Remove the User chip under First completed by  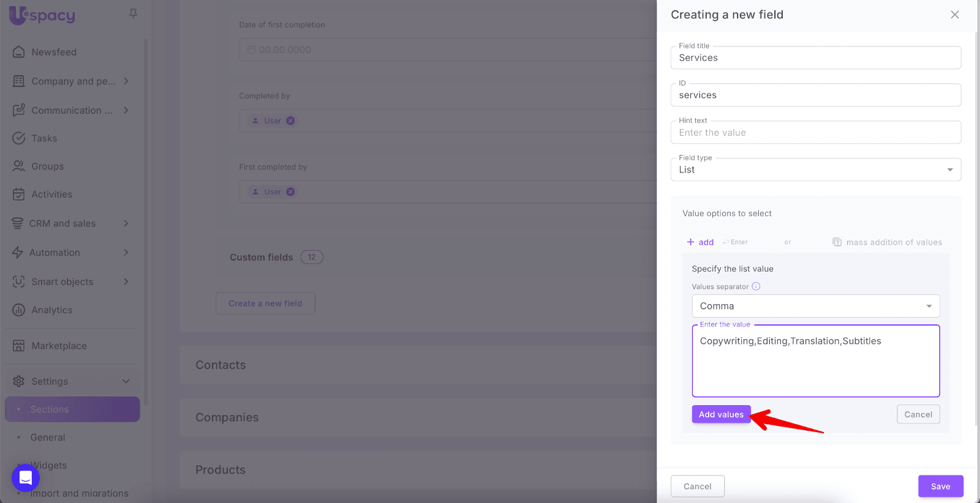tap(291, 192)
